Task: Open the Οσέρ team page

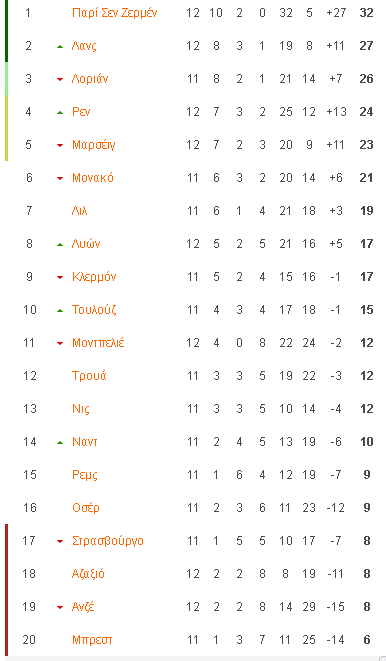Action: [86, 508]
